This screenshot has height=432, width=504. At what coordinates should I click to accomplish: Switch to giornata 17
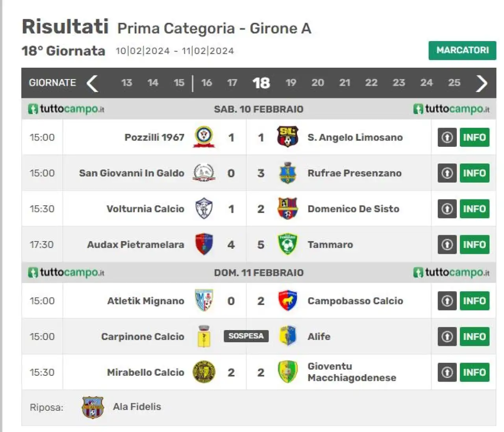pyautogui.click(x=232, y=83)
